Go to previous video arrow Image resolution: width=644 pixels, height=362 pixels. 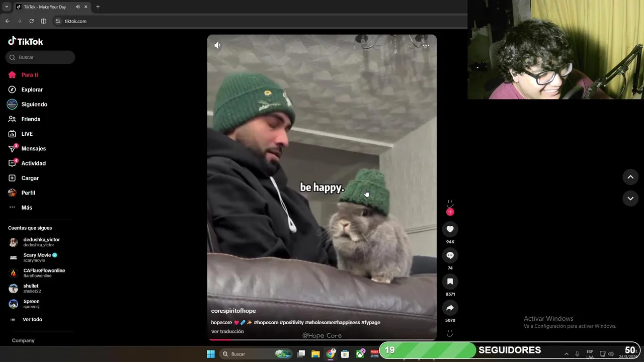(630, 177)
